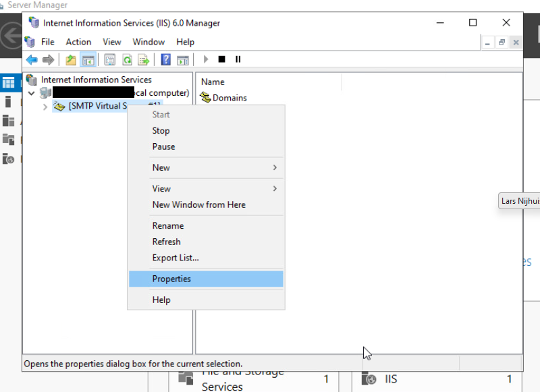Click the Internet Information Services root icon

coord(32,80)
